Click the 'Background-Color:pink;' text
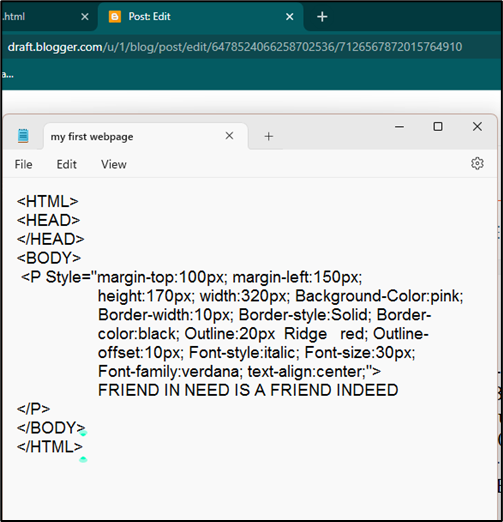The image size is (503, 522). 379,296
